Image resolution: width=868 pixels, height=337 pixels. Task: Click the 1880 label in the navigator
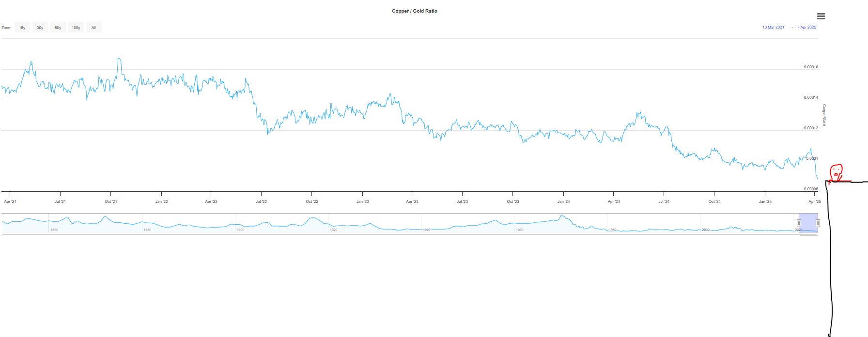pos(147,230)
